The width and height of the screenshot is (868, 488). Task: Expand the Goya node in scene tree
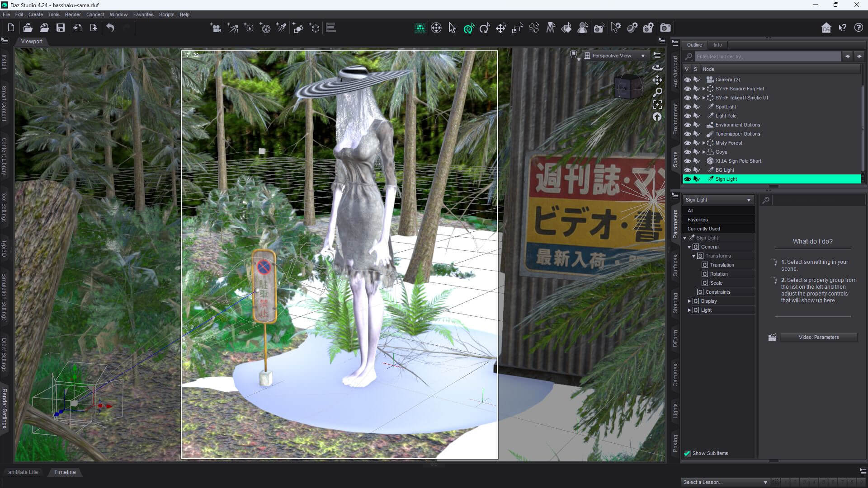point(703,152)
